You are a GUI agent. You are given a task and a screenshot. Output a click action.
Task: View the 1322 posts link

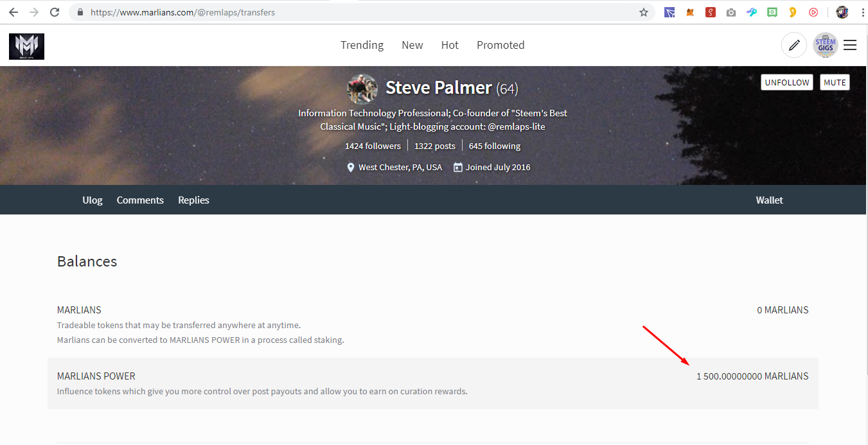pos(435,146)
